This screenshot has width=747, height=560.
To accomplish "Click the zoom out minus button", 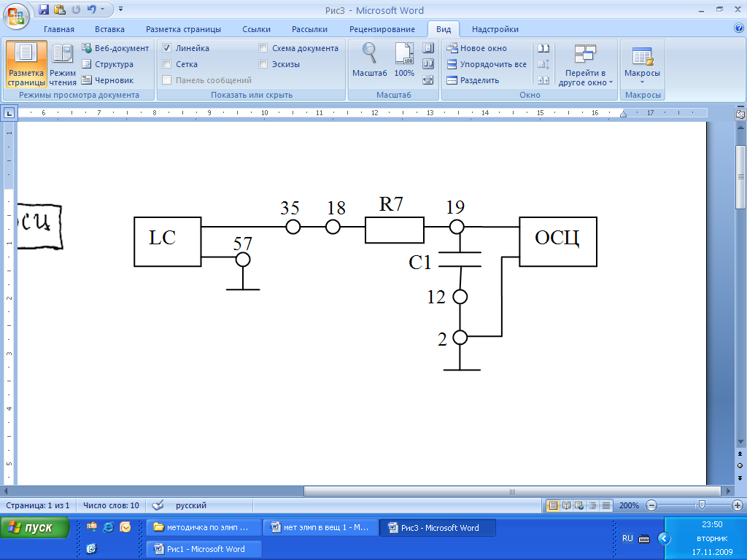I will (x=651, y=506).
